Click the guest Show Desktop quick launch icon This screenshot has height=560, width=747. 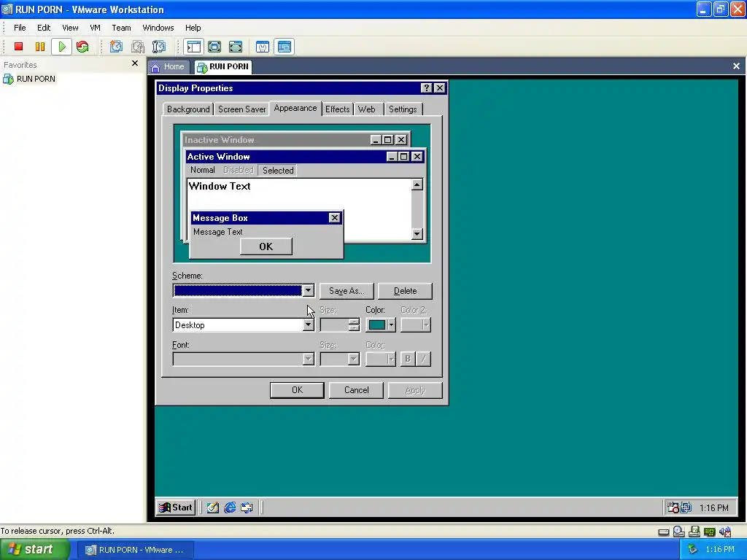click(x=212, y=507)
